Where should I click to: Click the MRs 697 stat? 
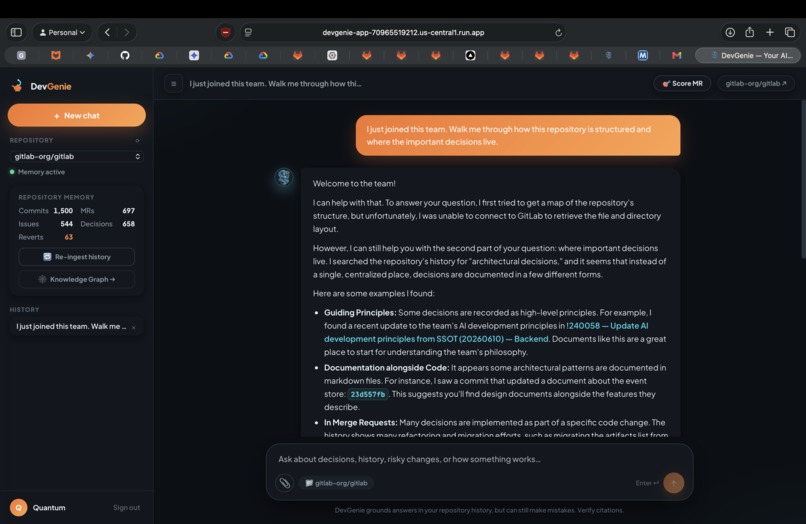tap(107, 211)
